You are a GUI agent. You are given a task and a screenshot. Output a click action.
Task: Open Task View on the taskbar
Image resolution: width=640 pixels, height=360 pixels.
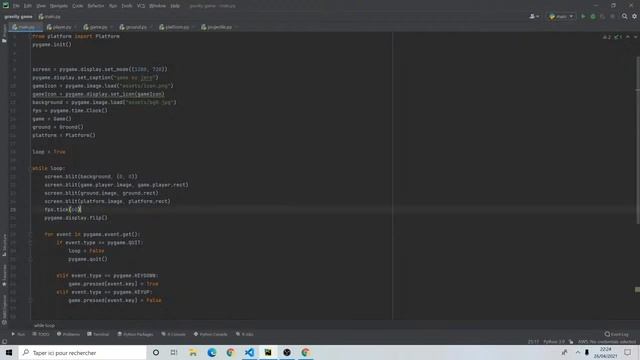coord(174,352)
